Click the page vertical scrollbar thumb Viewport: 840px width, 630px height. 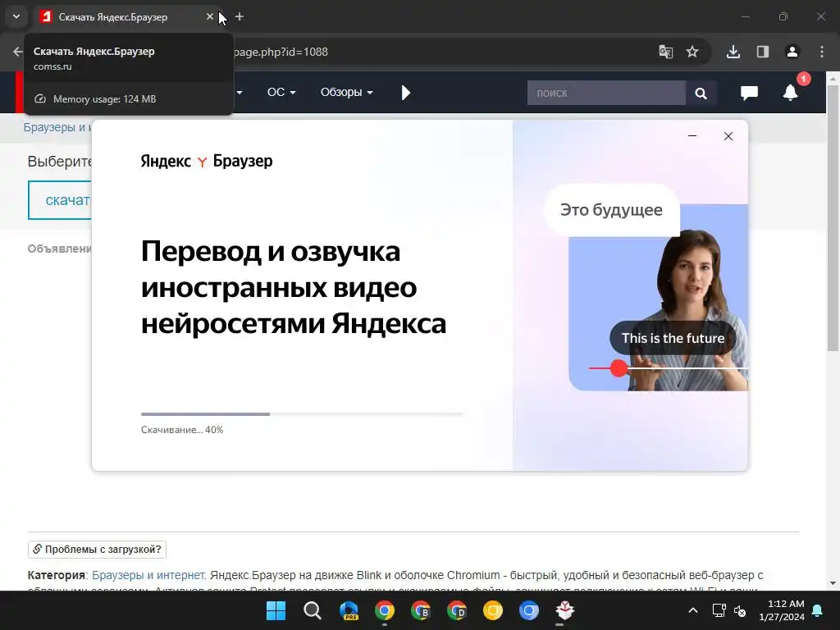pos(833,218)
